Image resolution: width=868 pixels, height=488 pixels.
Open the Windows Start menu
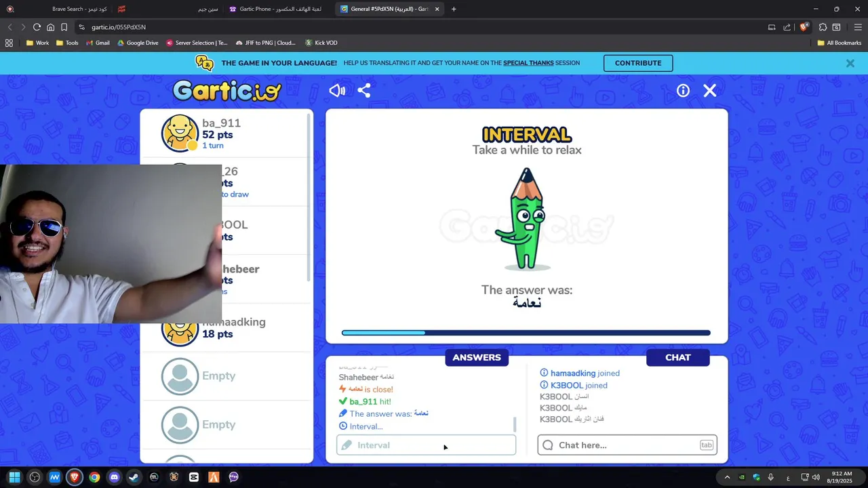(x=15, y=477)
